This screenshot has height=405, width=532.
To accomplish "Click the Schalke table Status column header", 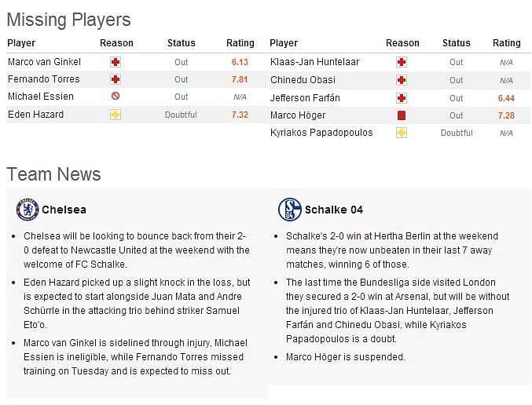I will pyautogui.click(x=456, y=43).
